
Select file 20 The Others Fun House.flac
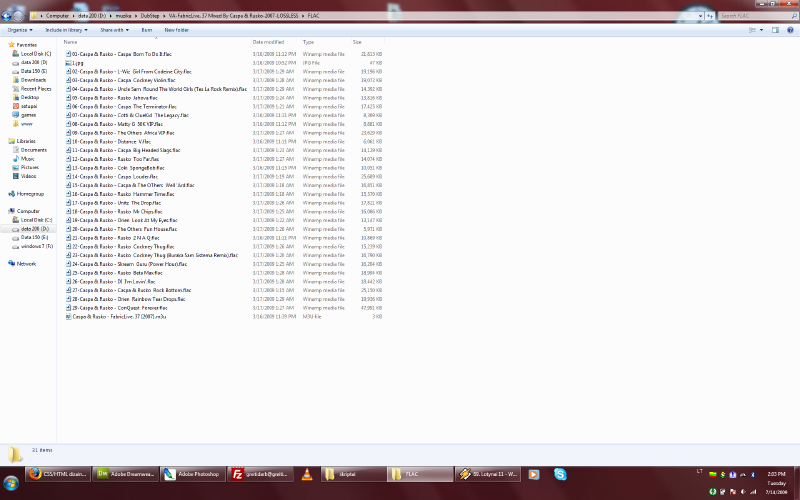coord(121,229)
